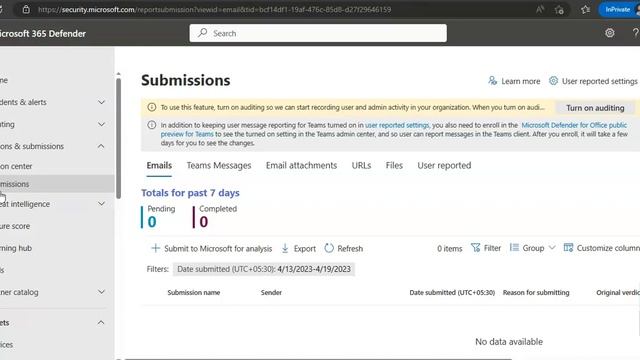This screenshot has height=360, width=640.
Task: Click Reason for submitting column header
Action: (x=536, y=292)
